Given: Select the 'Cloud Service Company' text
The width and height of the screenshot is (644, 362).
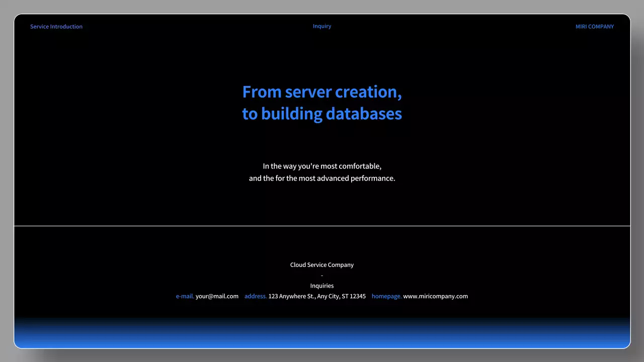Looking at the screenshot, I should [x=321, y=264].
